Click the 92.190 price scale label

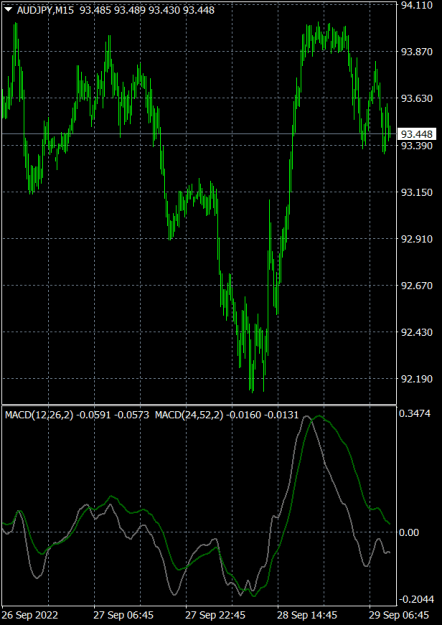click(417, 379)
